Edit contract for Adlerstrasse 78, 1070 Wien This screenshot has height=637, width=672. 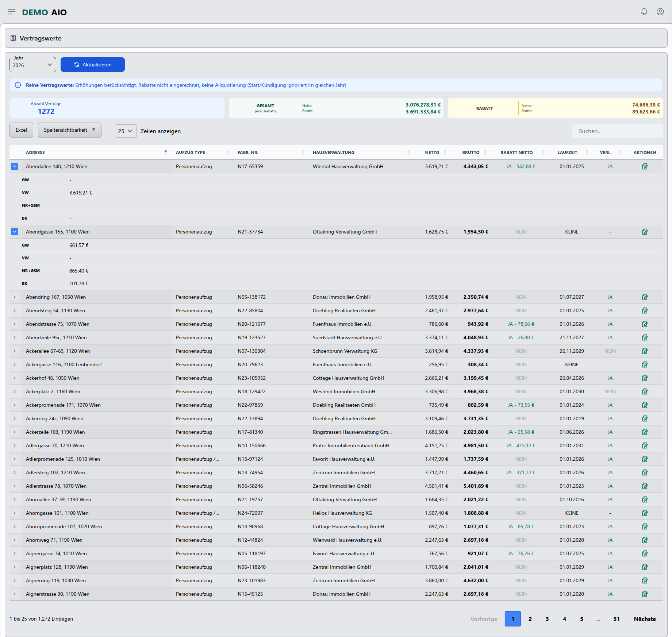coord(645,486)
